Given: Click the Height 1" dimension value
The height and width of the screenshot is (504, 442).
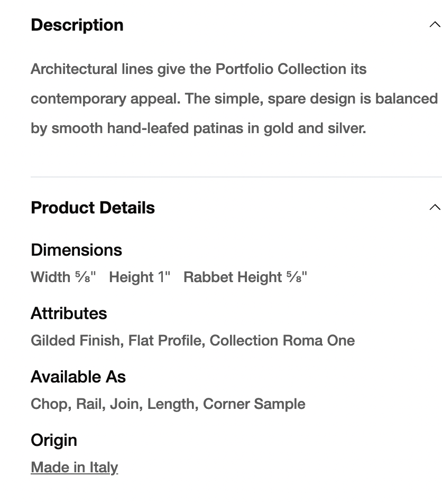Looking at the screenshot, I should [140, 277].
